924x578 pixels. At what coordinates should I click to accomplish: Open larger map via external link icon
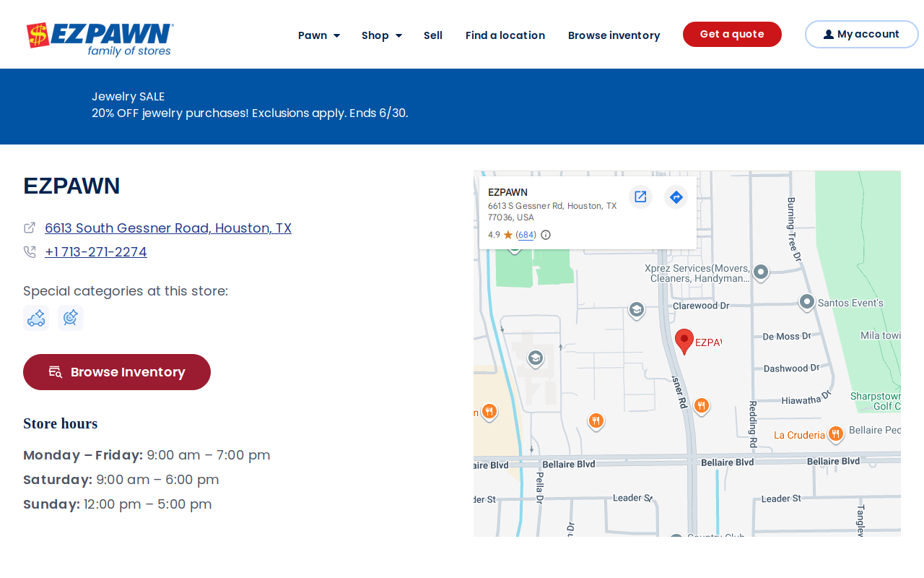[x=640, y=197]
